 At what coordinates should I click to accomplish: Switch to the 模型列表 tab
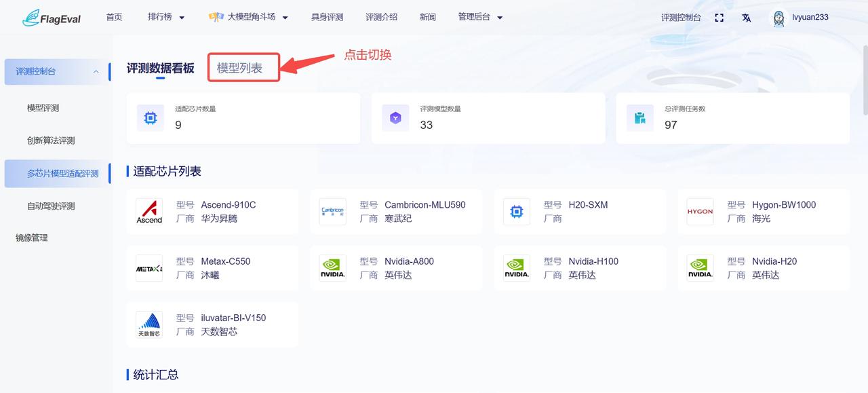point(239,68)
